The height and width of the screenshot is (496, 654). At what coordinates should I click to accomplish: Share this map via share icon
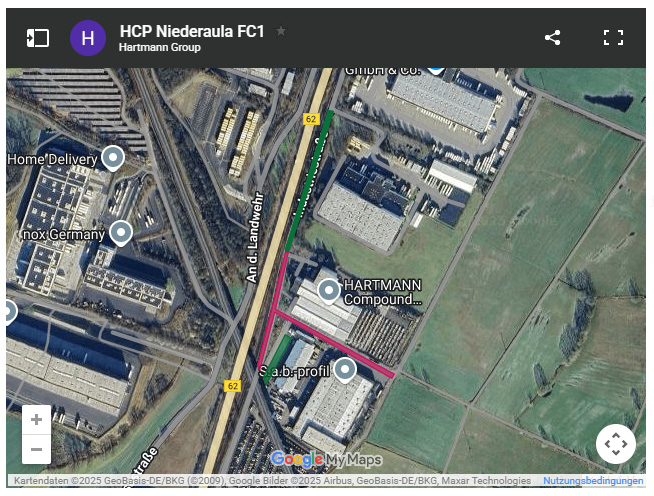(x=552, y=38)
